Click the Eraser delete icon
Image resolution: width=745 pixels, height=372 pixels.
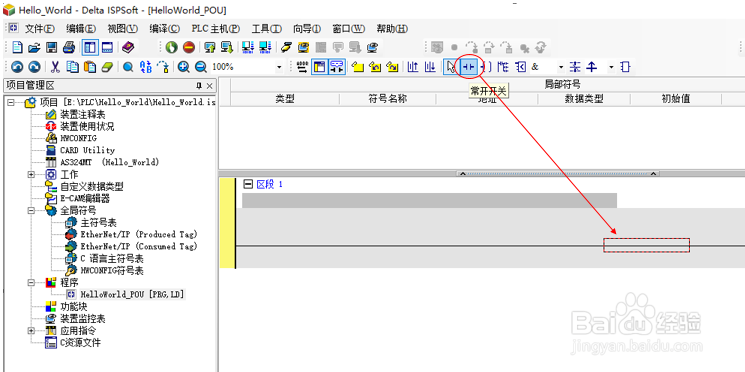107,67
